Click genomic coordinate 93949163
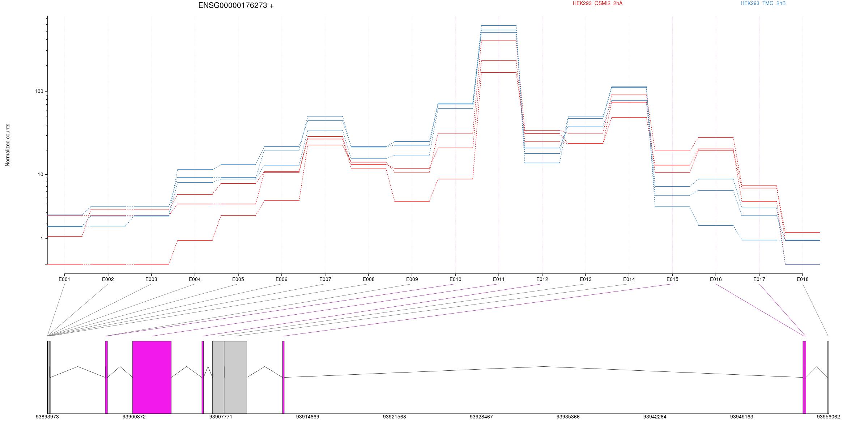The image size is (868, 434). tap(741, 417)
